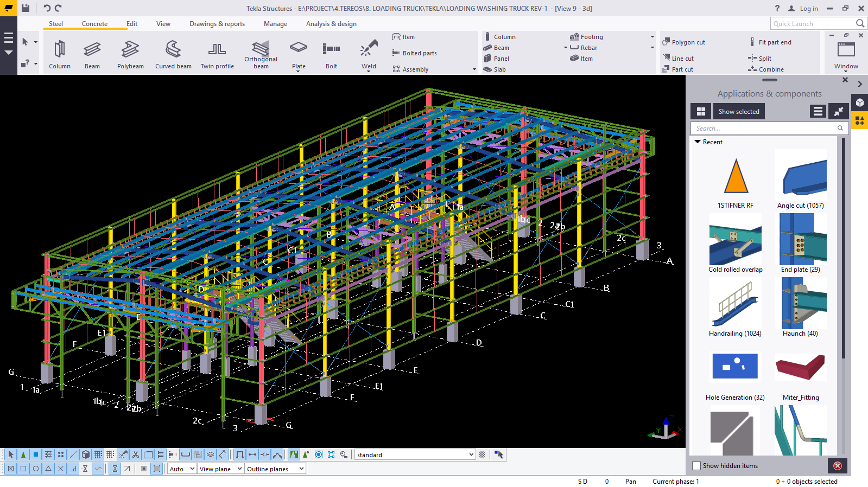Viewport: 868px width, 487px height.
Task: Toggle Snap to centers circle
Action: tap(36, 469)
